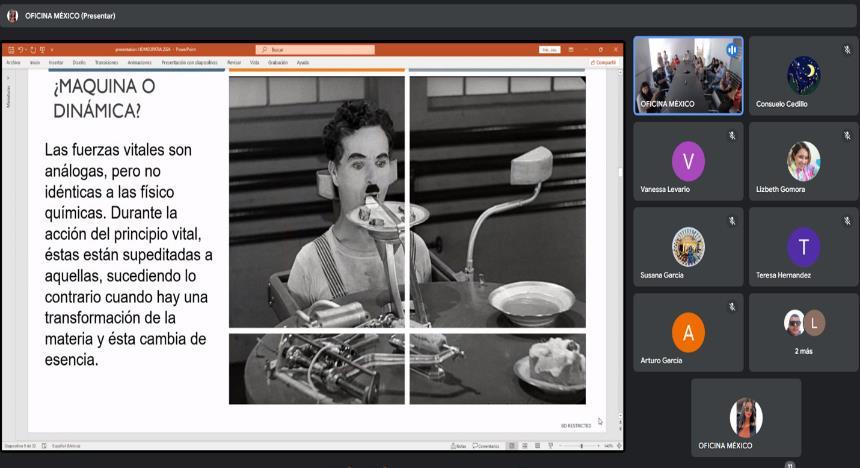Click the PowerPoint Save icon
Screen dimensions: 860x468
click(10, 50)
